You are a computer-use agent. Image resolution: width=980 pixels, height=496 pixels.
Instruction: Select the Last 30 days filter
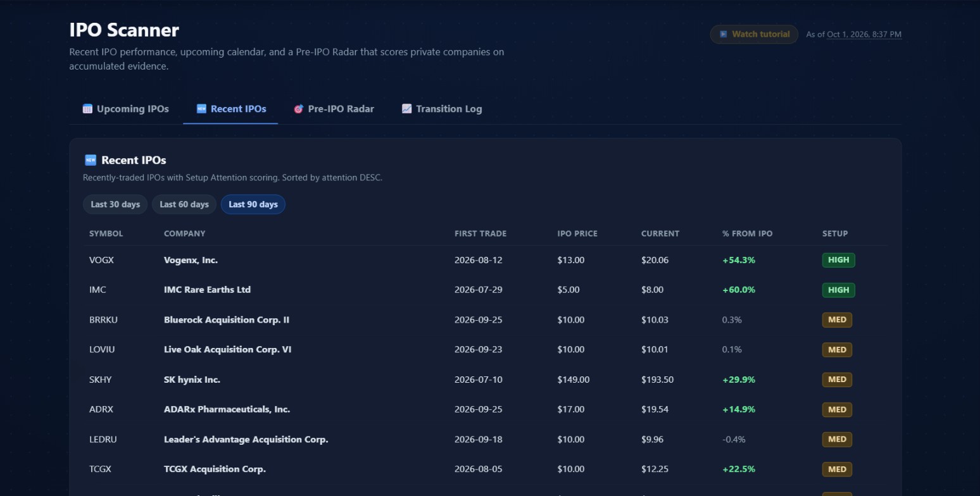[115, 204]
